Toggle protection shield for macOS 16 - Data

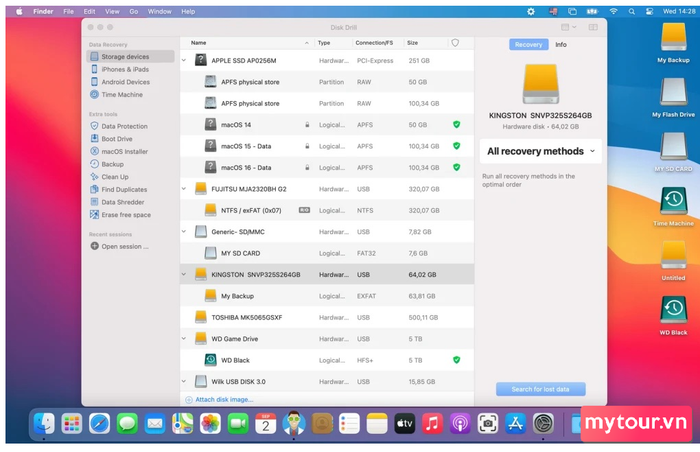(x=456, y=167)
